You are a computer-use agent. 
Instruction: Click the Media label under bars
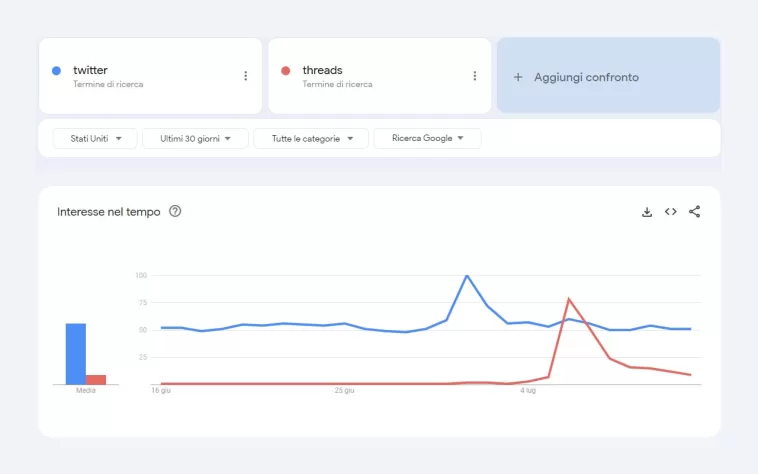tap(86, 390)
